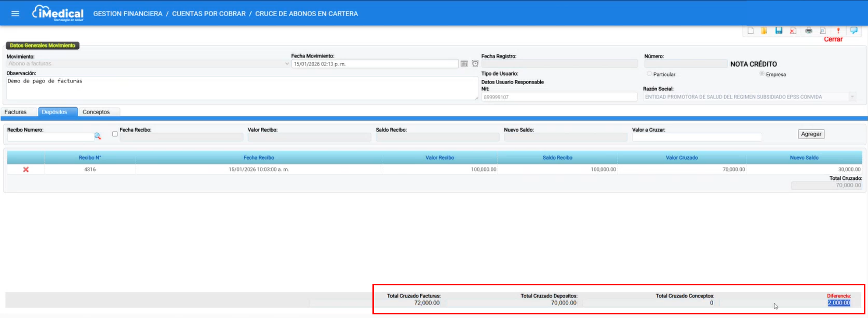Image resolution: width=868 pixels, height=318 pixels.
Task: Print with the printer icon
Action: coord(809,31)
